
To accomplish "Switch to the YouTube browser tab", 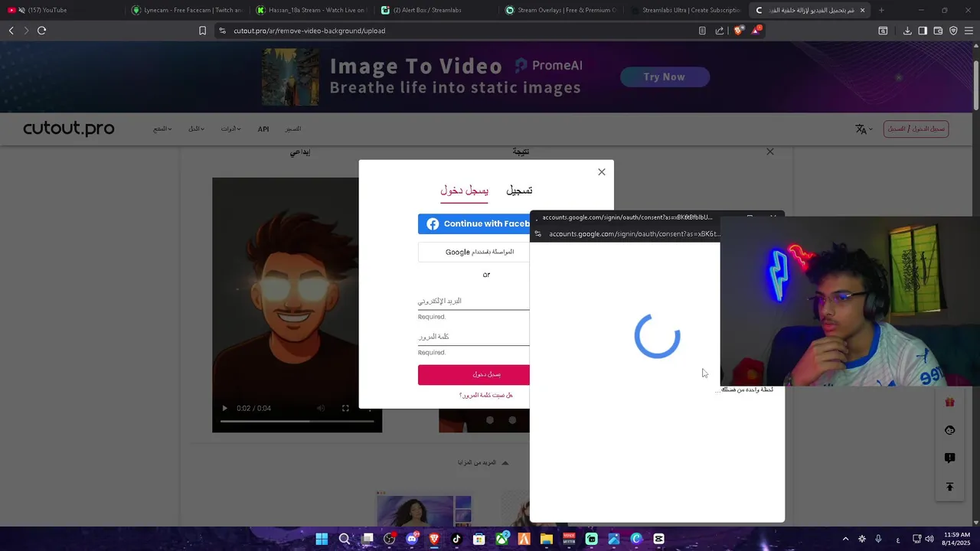I will [x=60, y=10].
